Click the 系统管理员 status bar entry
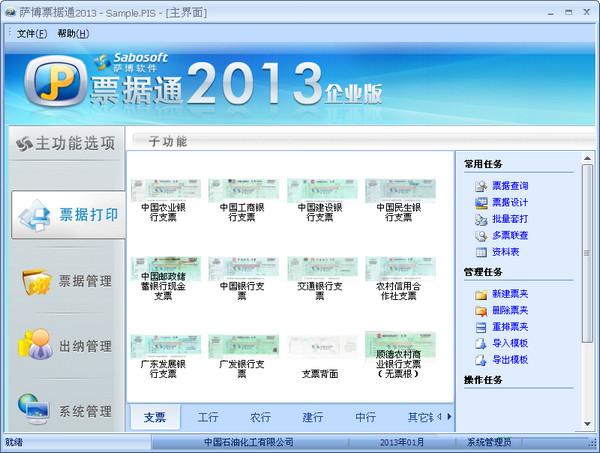600x453 pixels. tap(489, 442)
